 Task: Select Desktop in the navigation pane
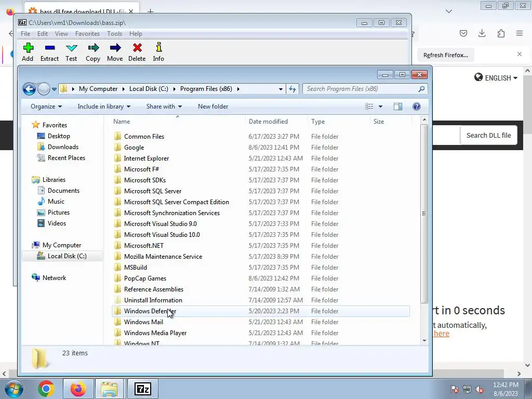click(59, 136)
